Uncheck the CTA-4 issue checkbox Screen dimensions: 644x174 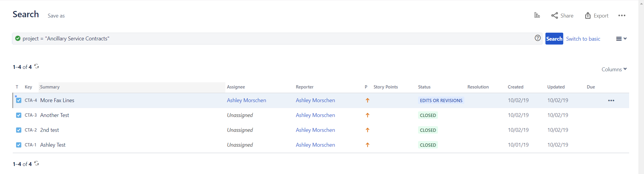(19, 100)
